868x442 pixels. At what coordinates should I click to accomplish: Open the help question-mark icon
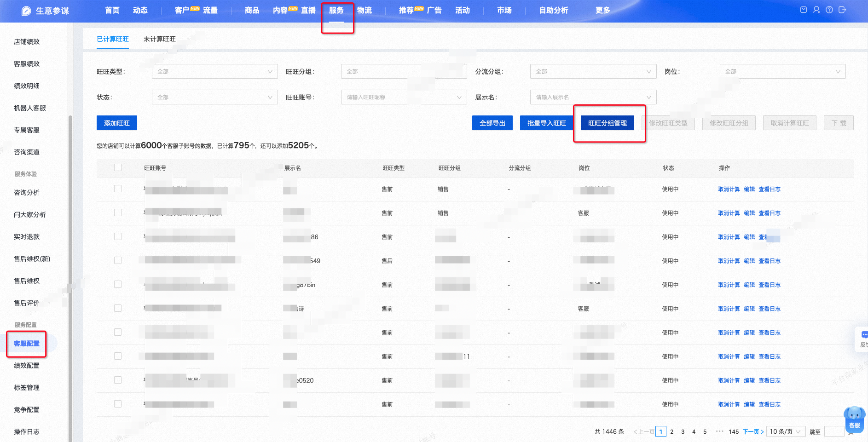point(829,10)
